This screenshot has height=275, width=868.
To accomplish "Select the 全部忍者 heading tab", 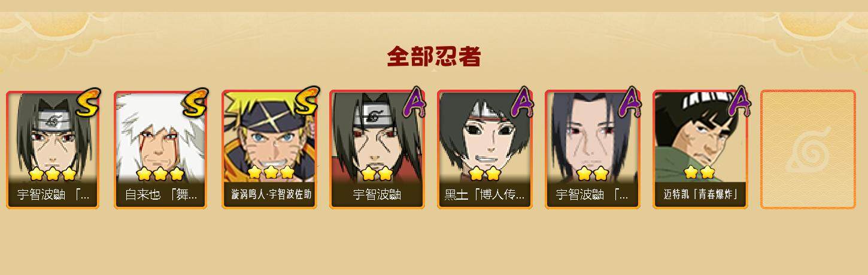I will [434, 56].
